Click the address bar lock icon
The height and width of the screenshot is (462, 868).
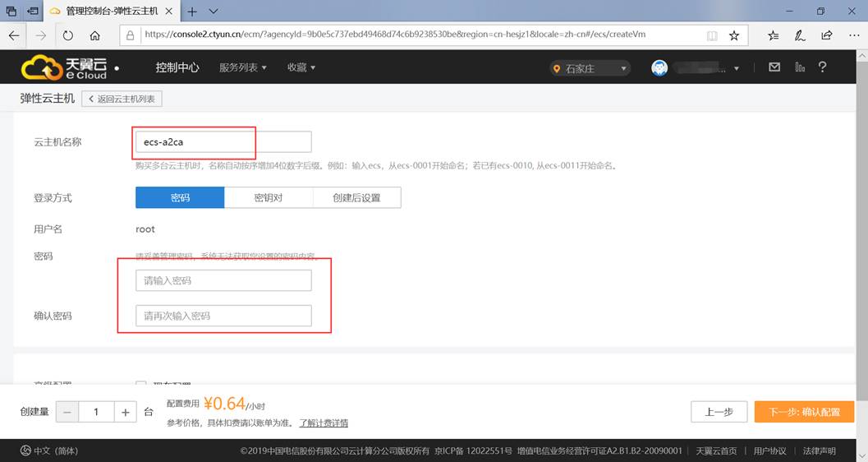point(130,35)
